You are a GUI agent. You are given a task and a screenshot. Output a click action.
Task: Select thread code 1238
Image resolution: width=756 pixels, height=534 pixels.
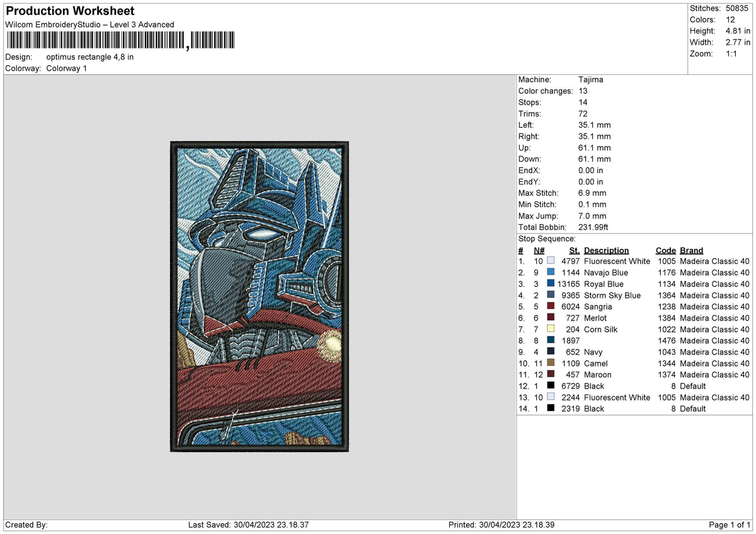(x=667, y=307)
